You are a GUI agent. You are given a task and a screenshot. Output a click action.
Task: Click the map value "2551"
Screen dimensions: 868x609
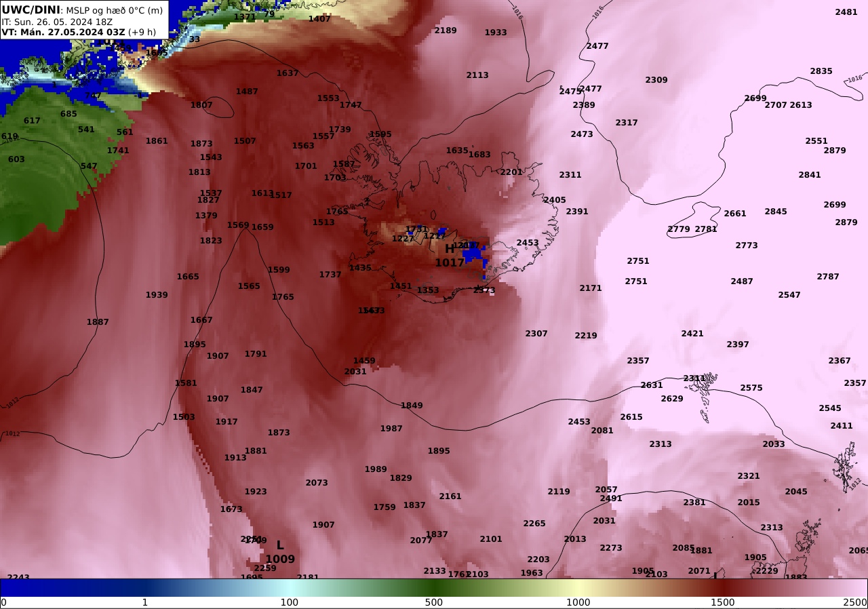tap(816, 141)
